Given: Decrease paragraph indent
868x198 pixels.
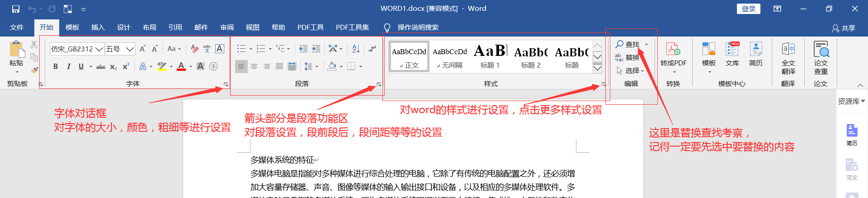Looking at the screenshot, I should pyautogui.click(x=303, y=49).
